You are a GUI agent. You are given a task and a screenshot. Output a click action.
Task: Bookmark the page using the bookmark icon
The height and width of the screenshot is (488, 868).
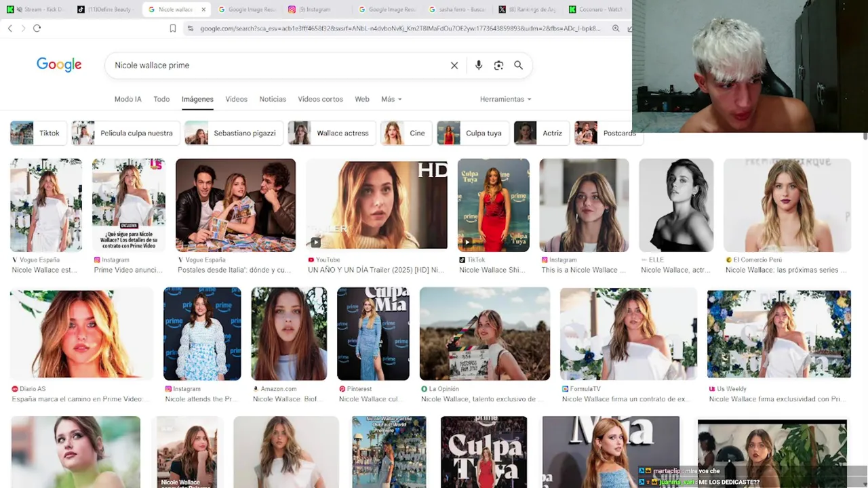(173, 28)
